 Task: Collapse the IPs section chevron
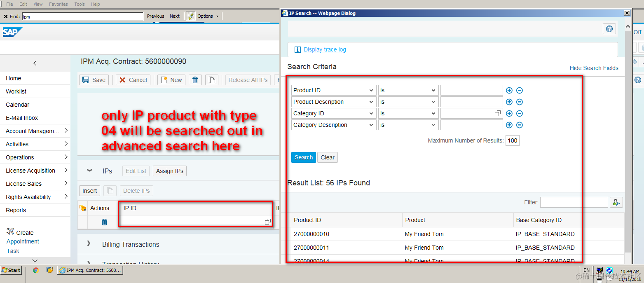pos(89,171)
